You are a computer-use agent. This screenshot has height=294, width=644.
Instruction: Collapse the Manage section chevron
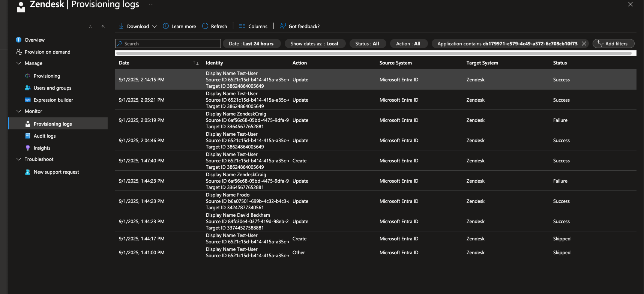click(19, 63)
